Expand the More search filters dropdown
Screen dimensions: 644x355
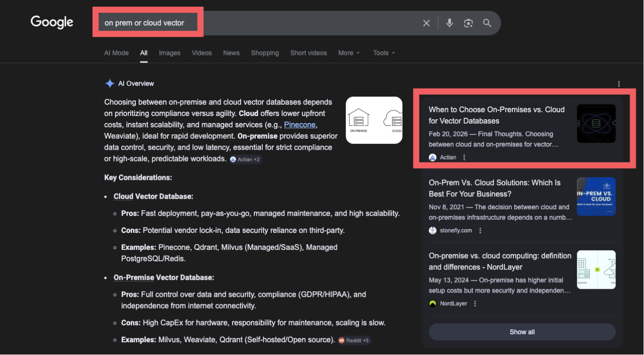pyautogui.click(x=349, y=53)
